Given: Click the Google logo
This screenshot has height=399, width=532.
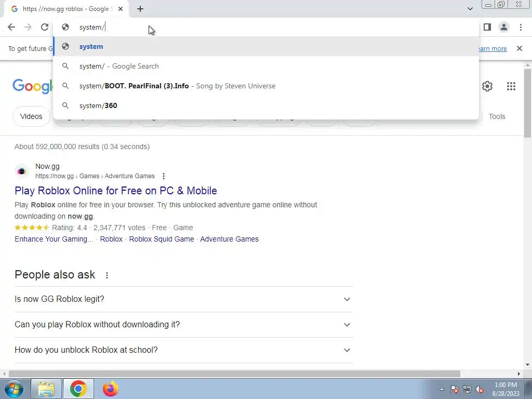Looking at the screenshot, I should coord(33,86).
